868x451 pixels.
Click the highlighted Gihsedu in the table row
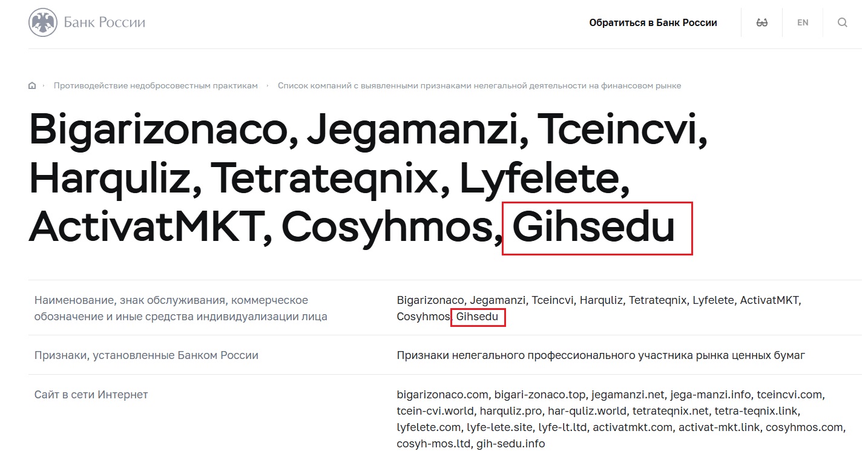tap(477, 317)
